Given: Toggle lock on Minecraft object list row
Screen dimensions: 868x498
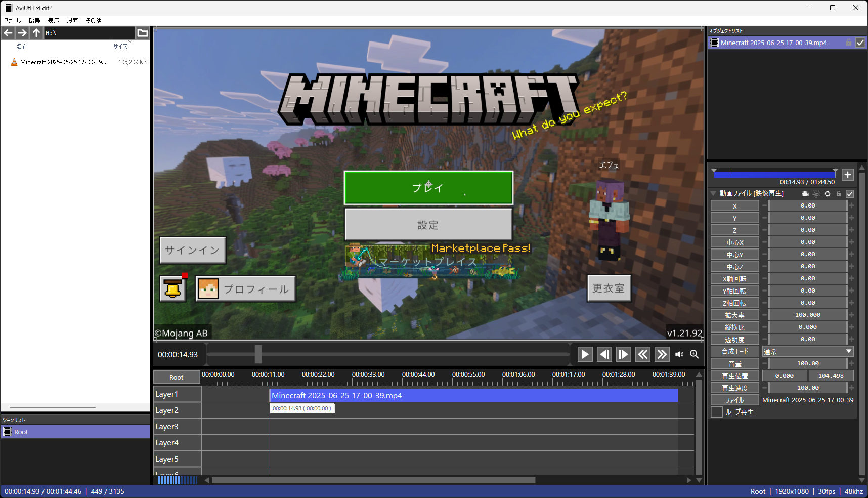Looking at the screenshot, I should pyautogui.click(x=849, y=43).
